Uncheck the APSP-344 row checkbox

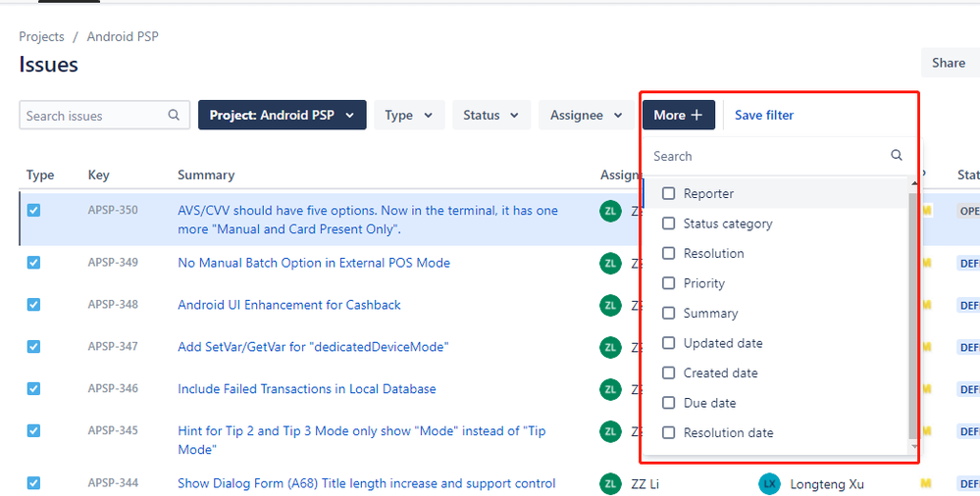[33, 483]
